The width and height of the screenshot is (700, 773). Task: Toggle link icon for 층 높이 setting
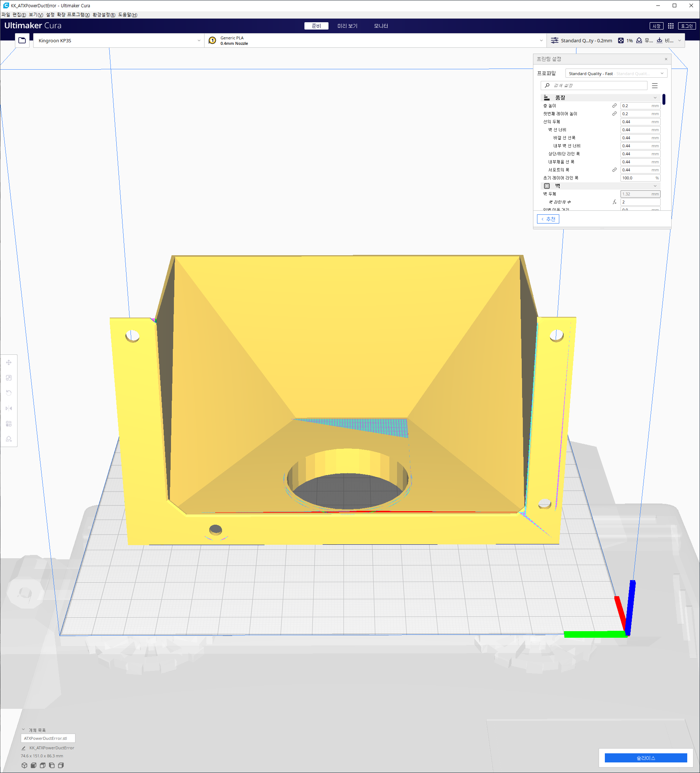pos(614,106)
